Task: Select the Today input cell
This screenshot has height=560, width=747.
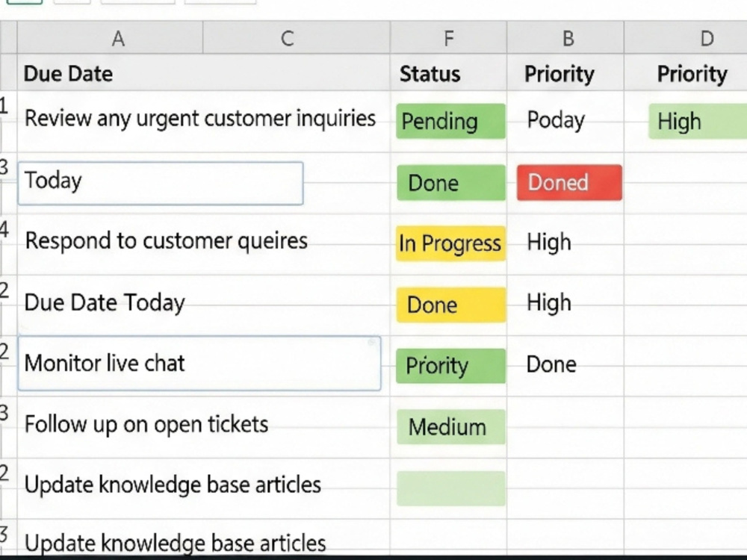Action: [161, 184]
